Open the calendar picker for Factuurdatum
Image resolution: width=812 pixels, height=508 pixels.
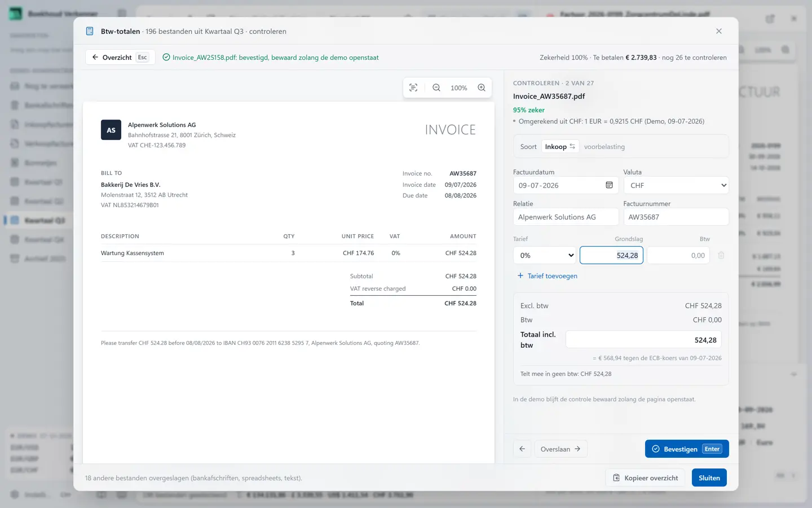(x=609, y=185)
